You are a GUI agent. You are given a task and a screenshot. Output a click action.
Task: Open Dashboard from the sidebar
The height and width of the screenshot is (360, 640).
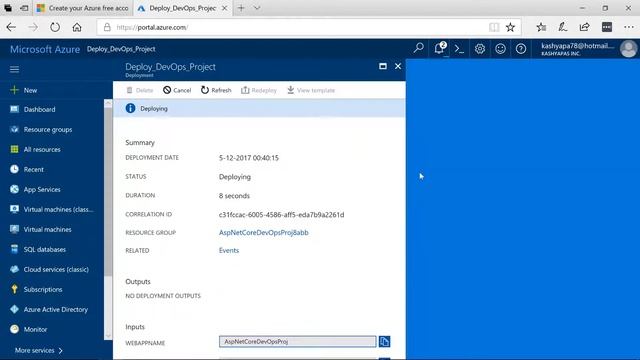[39, 109]
